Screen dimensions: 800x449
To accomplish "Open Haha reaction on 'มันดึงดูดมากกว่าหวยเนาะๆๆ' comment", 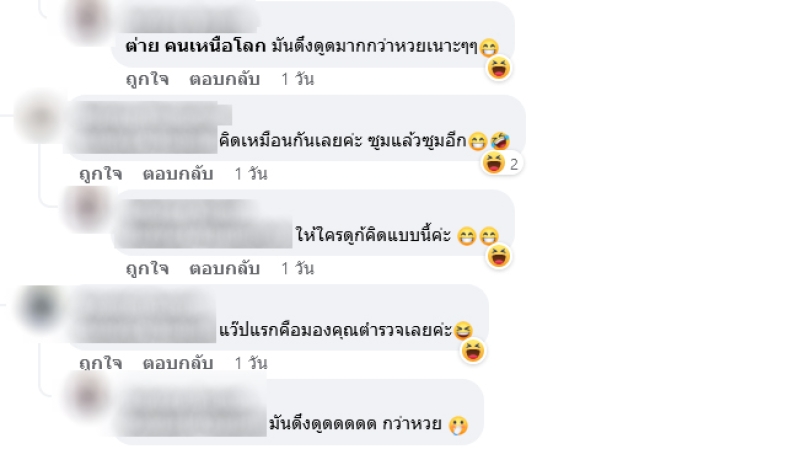I will pyautogui.click(x=498, y=68).
